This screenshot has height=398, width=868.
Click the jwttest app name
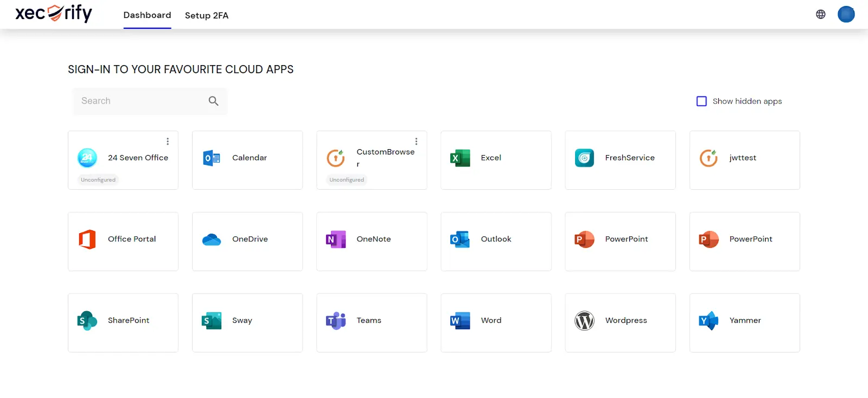coord(743,158)
